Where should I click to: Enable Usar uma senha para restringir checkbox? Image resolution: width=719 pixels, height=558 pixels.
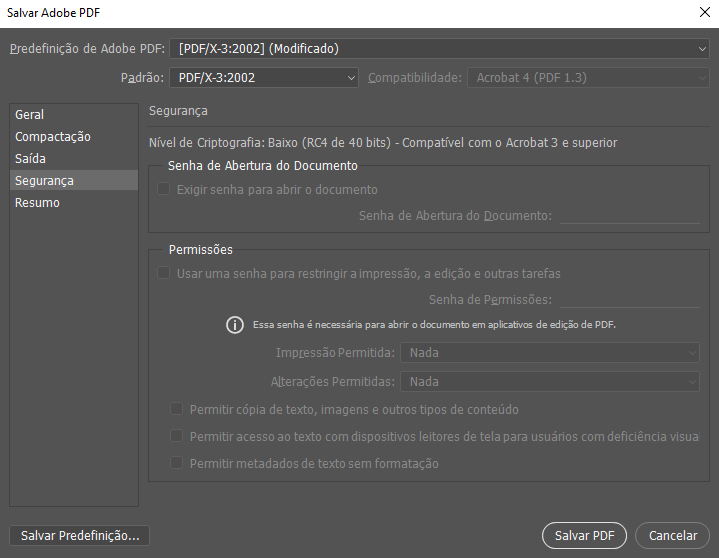pos(164,273)
